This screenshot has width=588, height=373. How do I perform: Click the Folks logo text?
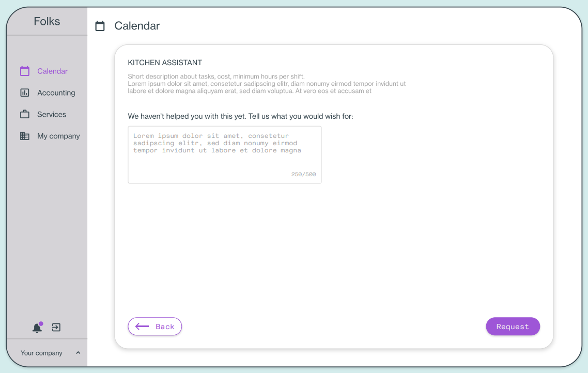(47, 21)
